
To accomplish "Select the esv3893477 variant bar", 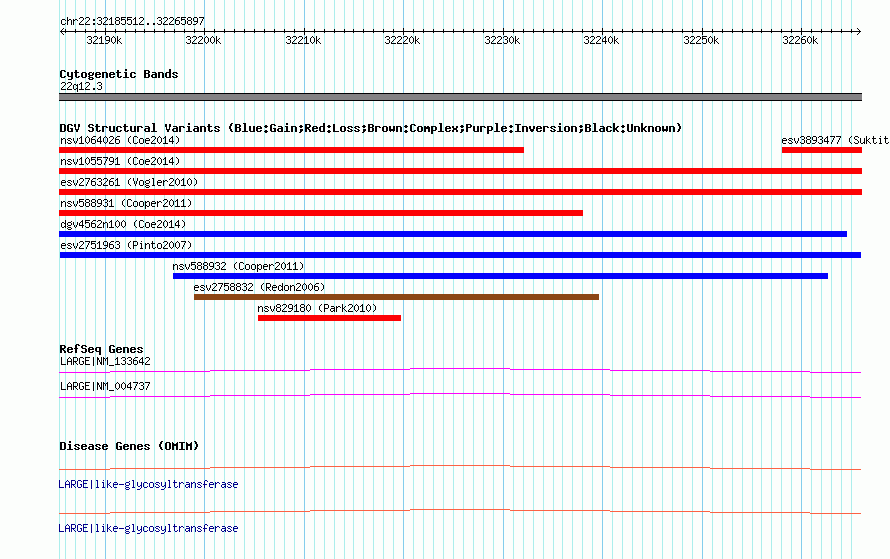I will click(821, 150).
